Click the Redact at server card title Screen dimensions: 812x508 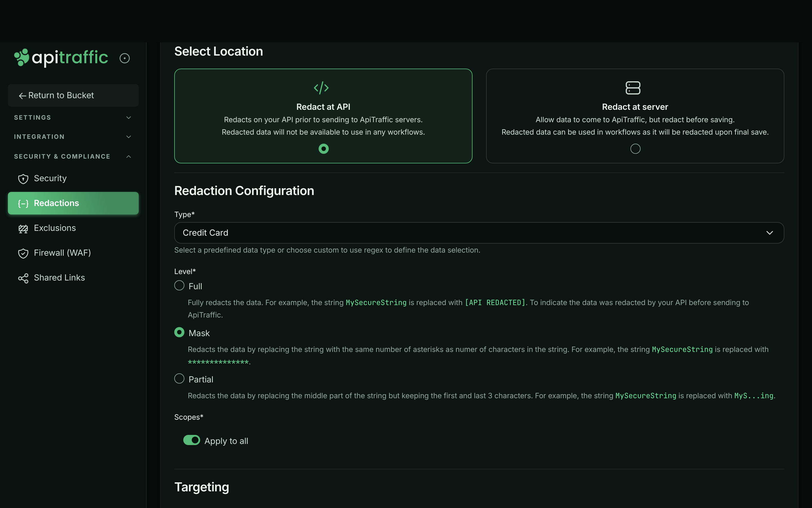pos(635,107)
